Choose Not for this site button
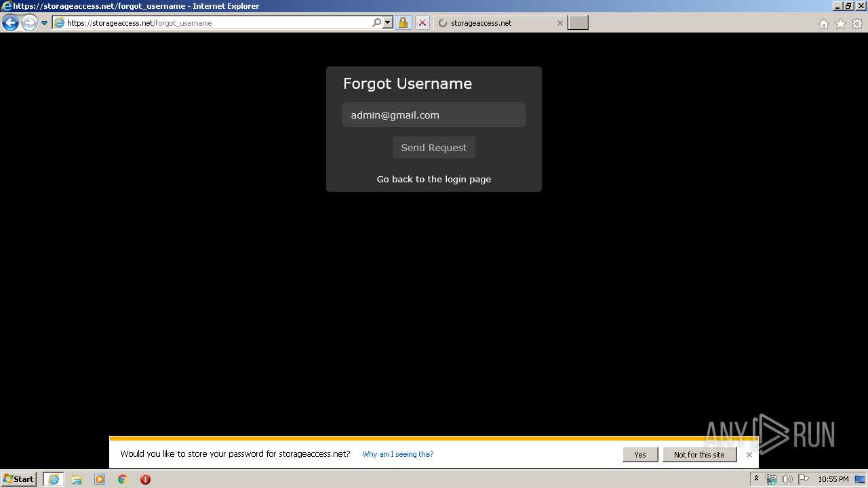 coord(699,455)
